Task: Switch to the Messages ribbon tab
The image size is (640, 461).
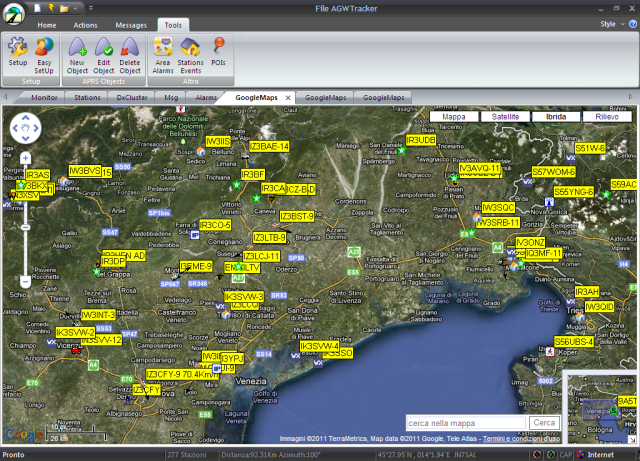Action: pyautogui.click(x=131, y=25)
